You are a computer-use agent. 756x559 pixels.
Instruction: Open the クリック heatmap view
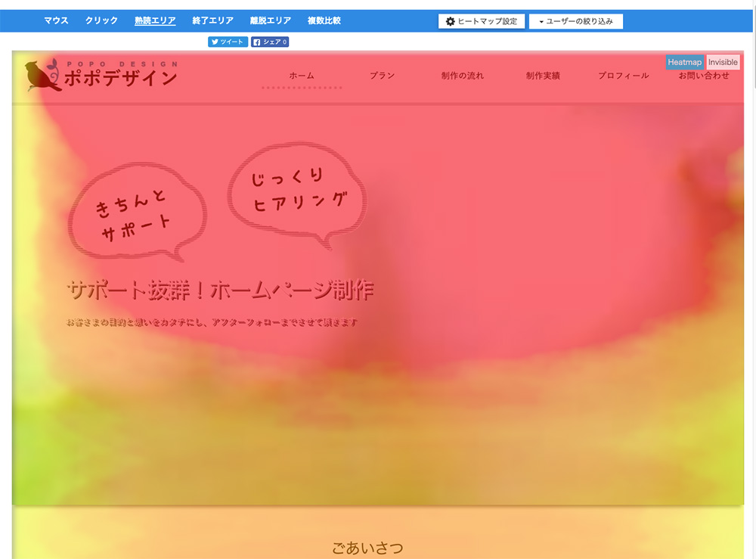[x=101, y=20]
